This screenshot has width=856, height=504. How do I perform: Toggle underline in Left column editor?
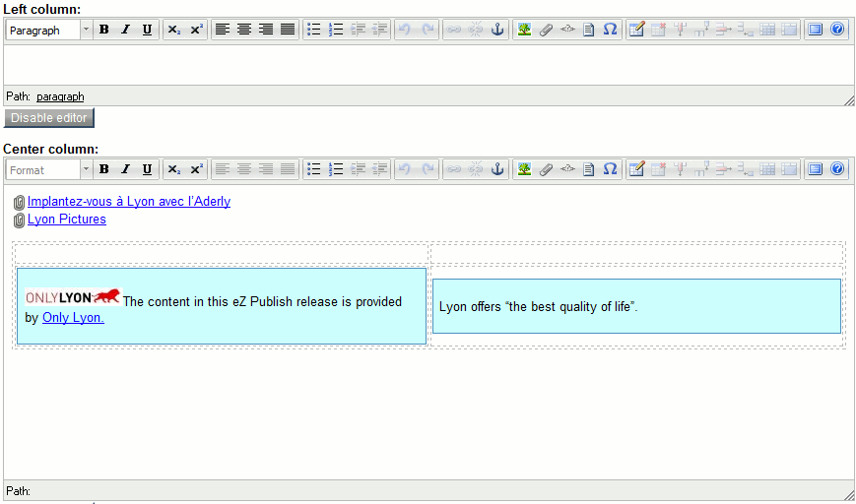(x=147, y=30)
